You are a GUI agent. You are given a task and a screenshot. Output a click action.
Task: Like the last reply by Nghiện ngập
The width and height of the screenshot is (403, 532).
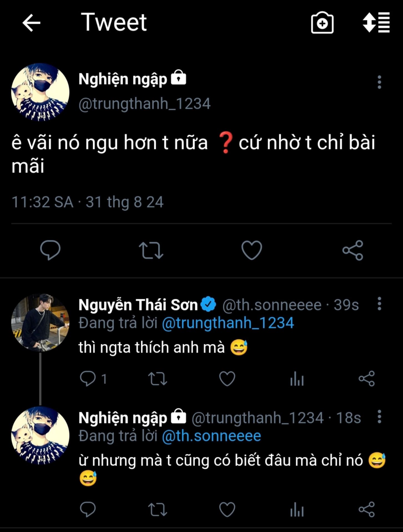[227, 509]
